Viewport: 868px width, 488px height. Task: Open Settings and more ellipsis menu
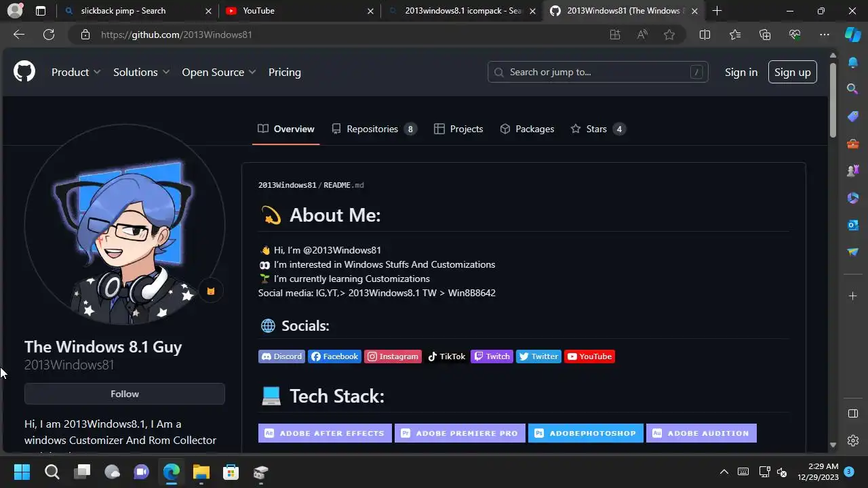pyautogui.click(x=825, y=35)
